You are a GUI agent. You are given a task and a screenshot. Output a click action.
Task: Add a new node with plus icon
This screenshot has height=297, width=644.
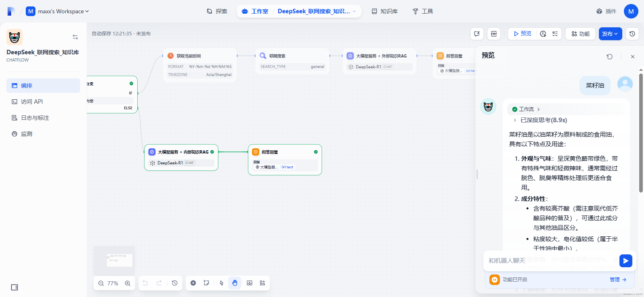click(193, 283)
